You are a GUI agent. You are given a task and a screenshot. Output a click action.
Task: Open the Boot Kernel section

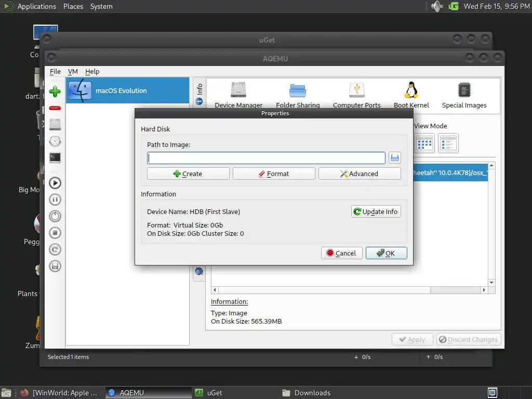click(411, 95)
